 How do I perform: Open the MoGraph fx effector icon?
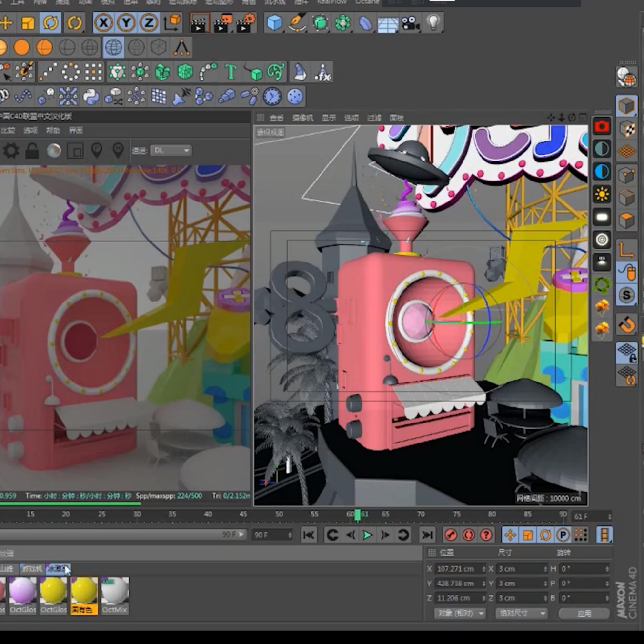(322, 72)
